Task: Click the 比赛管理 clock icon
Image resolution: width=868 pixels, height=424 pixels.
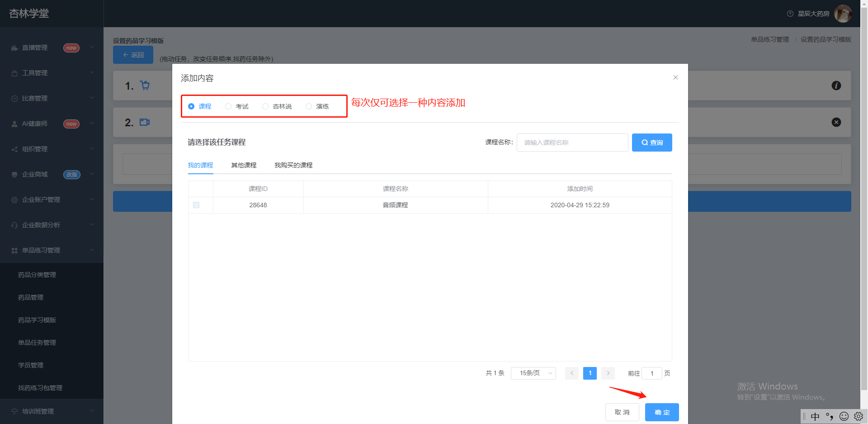Action: pyautogui.click(x=14, y=99)
